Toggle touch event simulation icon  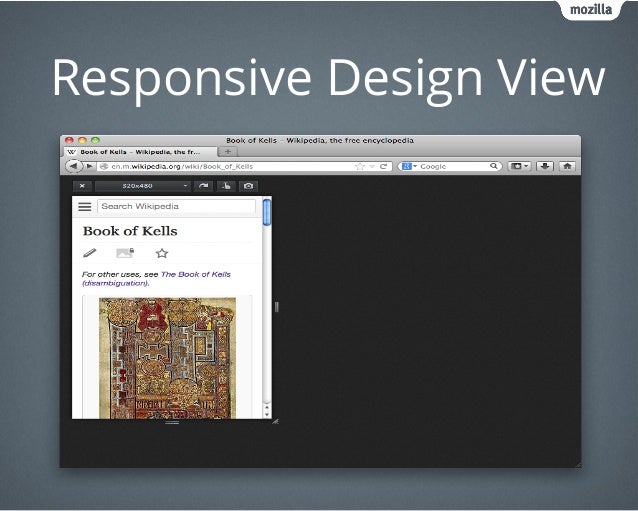point(226,186)
